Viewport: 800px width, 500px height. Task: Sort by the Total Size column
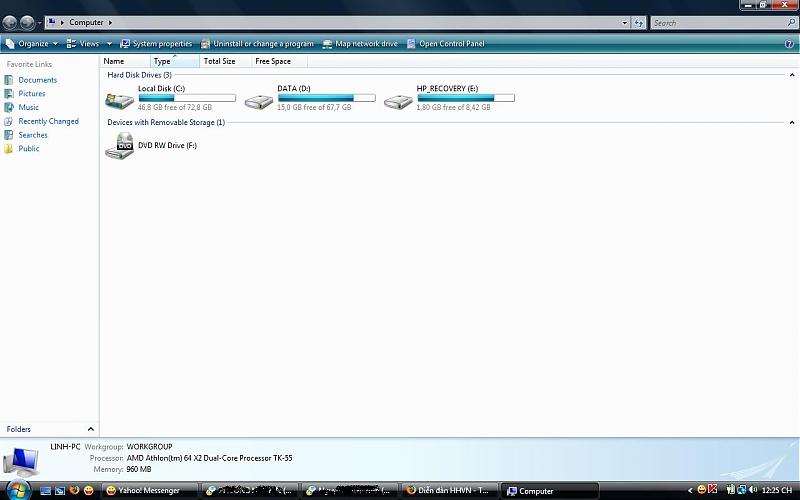(x=219, y=61)
